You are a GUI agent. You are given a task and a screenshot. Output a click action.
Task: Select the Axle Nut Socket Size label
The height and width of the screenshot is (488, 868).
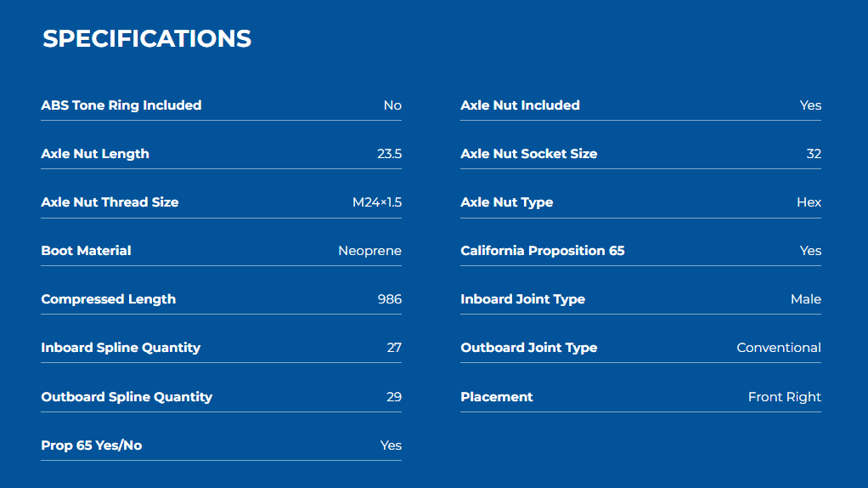tap(528, 154)
